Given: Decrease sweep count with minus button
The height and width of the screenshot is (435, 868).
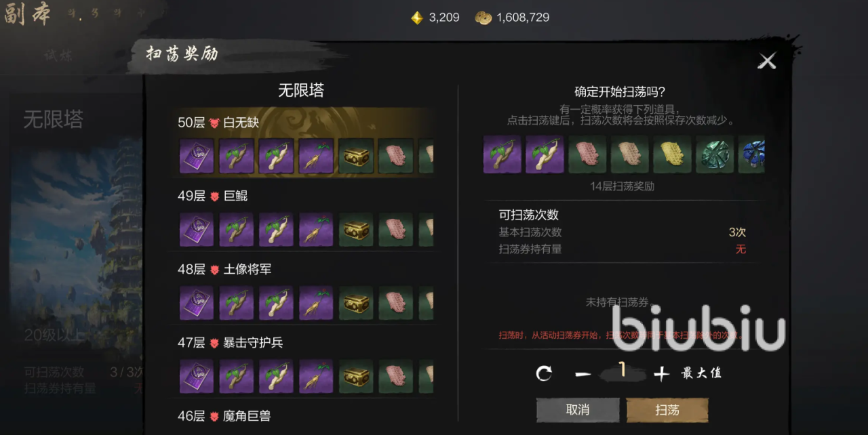Looking at the screenshot, I should pyautogui.click(x=583, y=374).
